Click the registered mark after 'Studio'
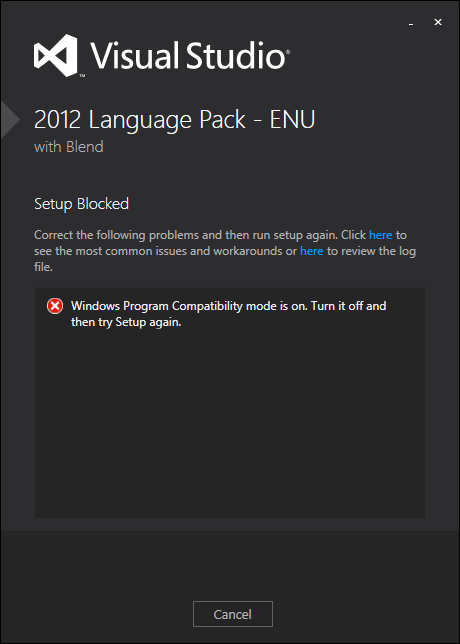460x644 pixels. [288, 52]
